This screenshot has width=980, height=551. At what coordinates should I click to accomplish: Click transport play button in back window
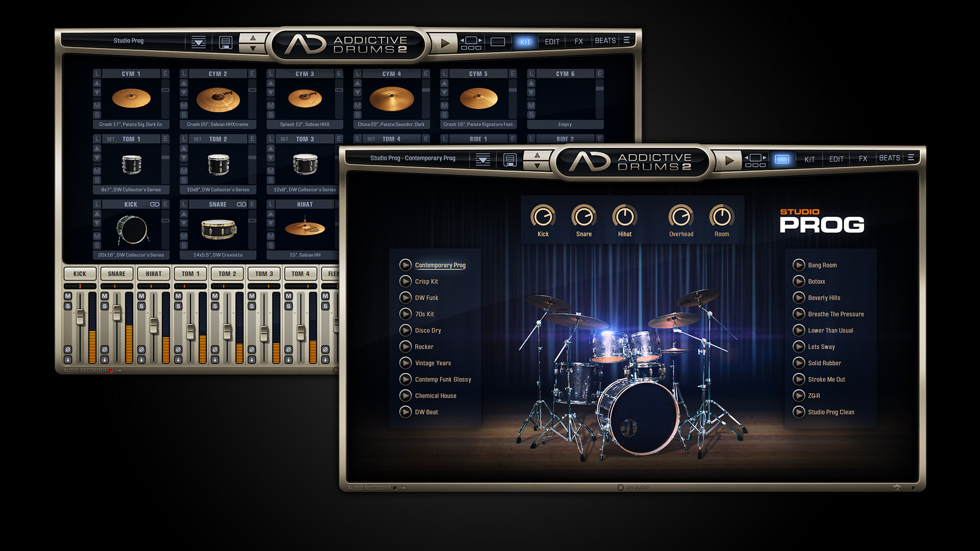445,43
